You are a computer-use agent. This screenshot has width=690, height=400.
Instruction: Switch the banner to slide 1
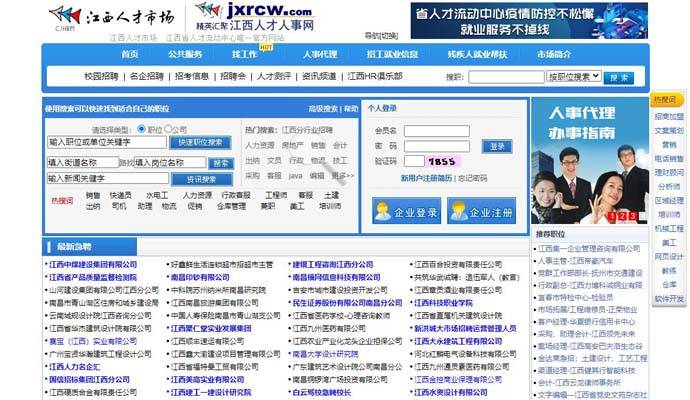click(612, 216)
